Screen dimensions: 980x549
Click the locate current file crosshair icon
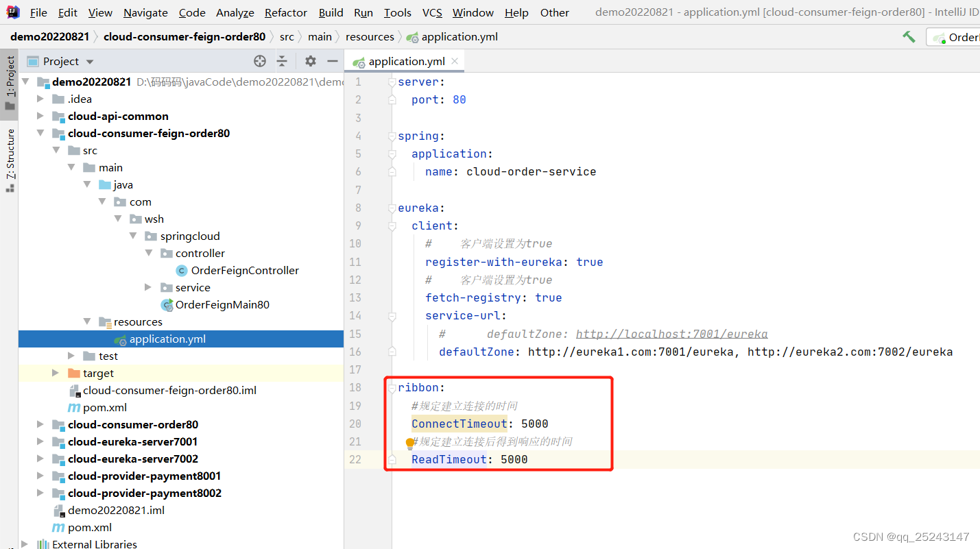point(260,61)
